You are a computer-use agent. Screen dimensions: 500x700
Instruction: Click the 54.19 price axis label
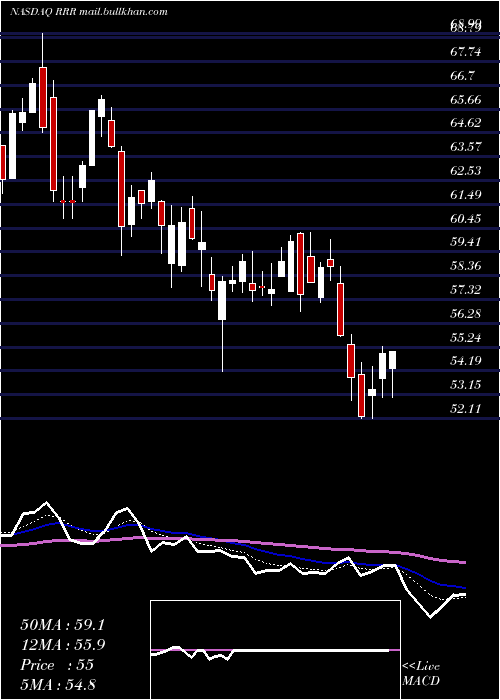coord(466,361)
